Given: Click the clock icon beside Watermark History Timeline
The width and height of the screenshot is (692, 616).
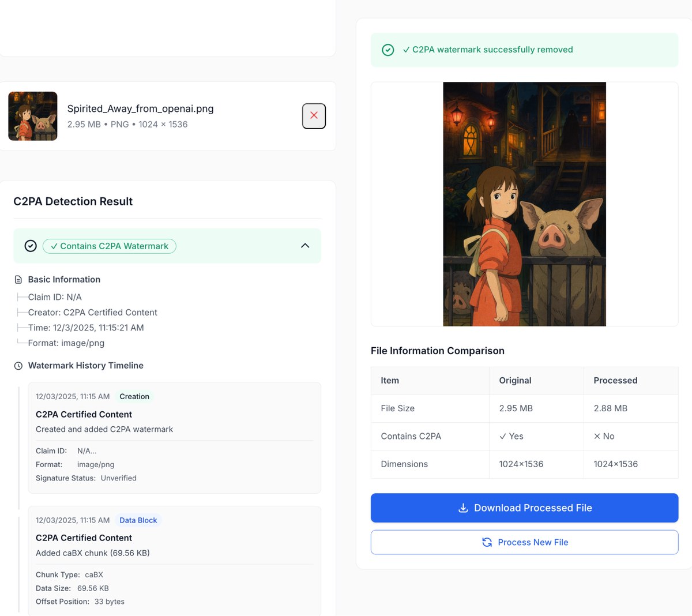Looking at the screenshot, I should click(18, 366).
